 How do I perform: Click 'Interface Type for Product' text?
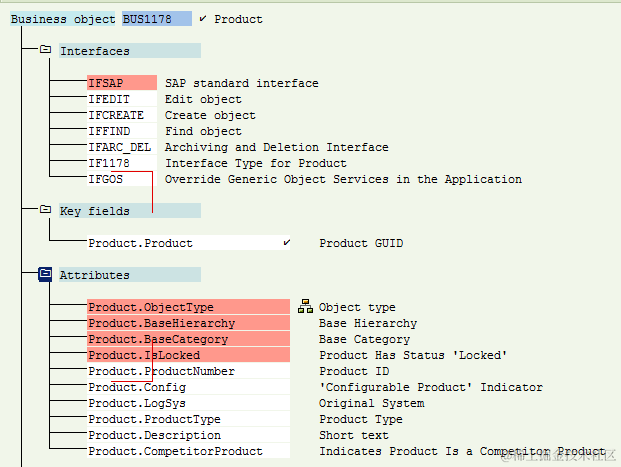(256, 163)
